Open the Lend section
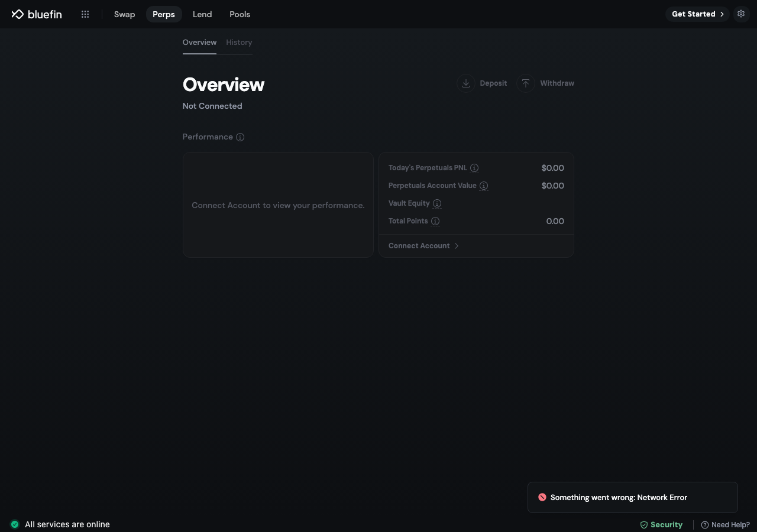Image resolution: width=757 pixels, height=532 pixels. (202, 14)
